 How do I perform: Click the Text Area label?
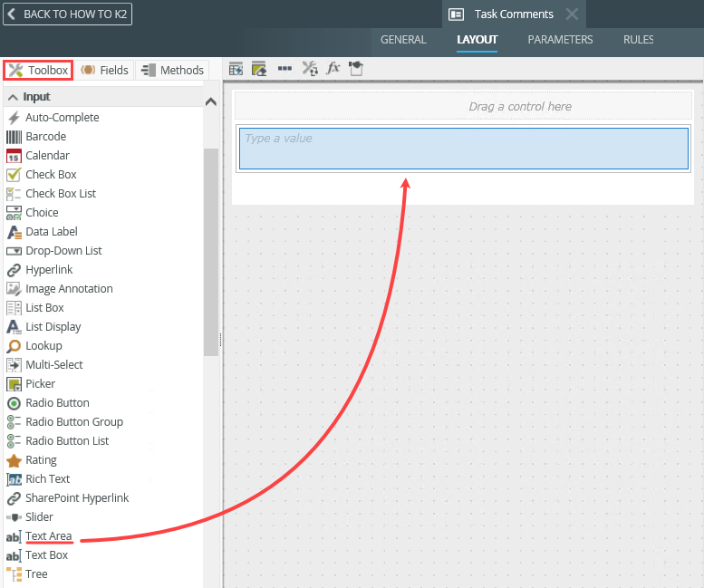49,536
